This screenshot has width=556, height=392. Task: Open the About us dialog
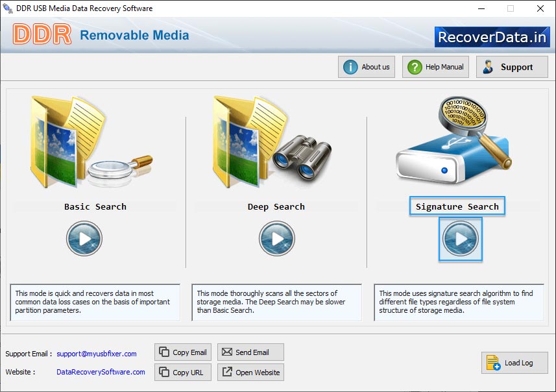pyautogui.click(x=367, y=67)
